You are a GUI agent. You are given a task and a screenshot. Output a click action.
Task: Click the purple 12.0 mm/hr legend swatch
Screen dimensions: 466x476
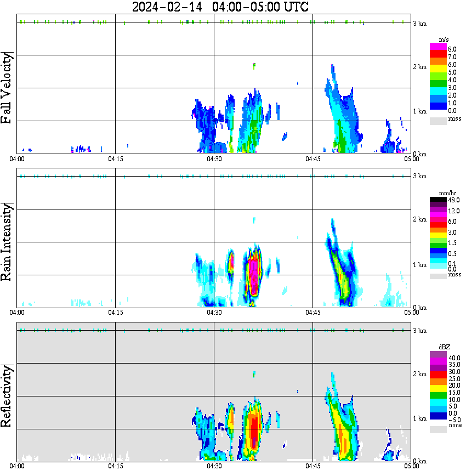click(x=438, y=210)
